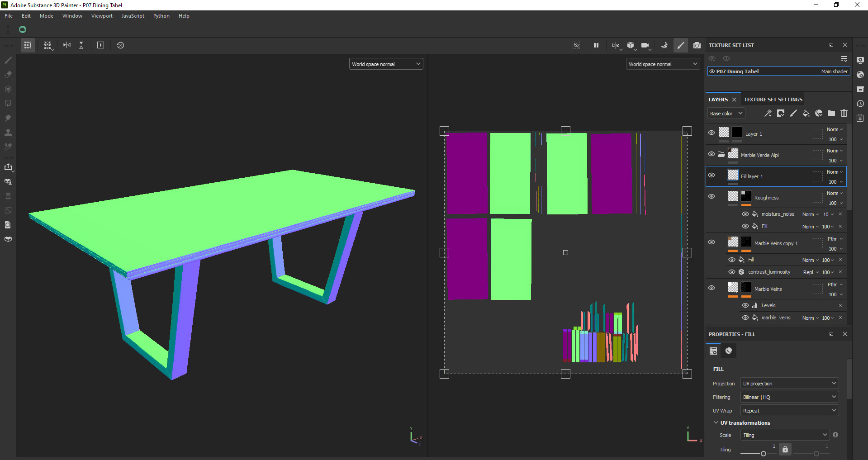The image size is (868, 460).
Task: Select the Projection tool cube icon
Action: click(8, 89)
